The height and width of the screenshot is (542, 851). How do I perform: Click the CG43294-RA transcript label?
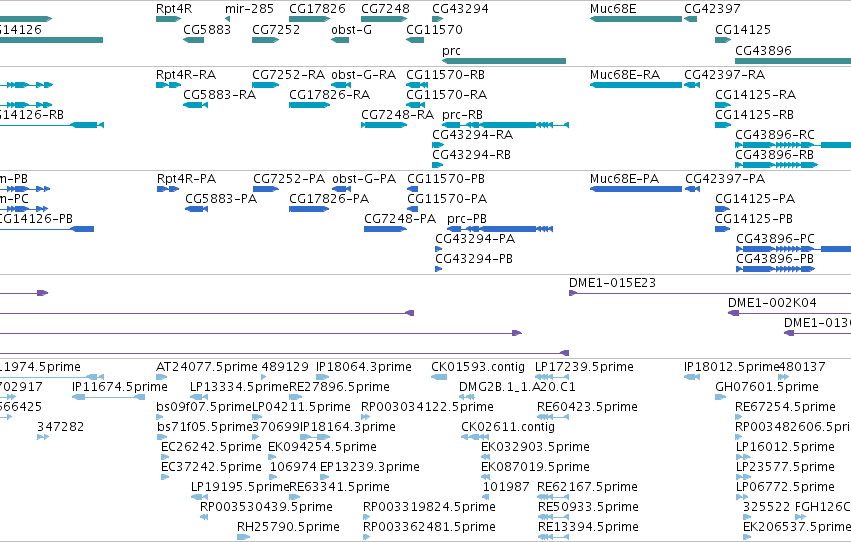[472, 135]
